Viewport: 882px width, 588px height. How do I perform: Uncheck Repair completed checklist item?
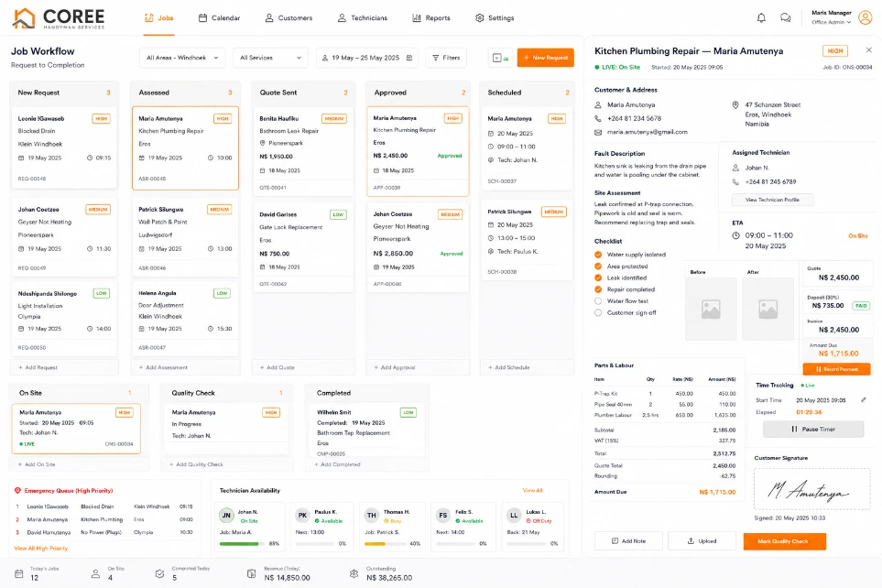pyautogui.click(x=598, y=289)
